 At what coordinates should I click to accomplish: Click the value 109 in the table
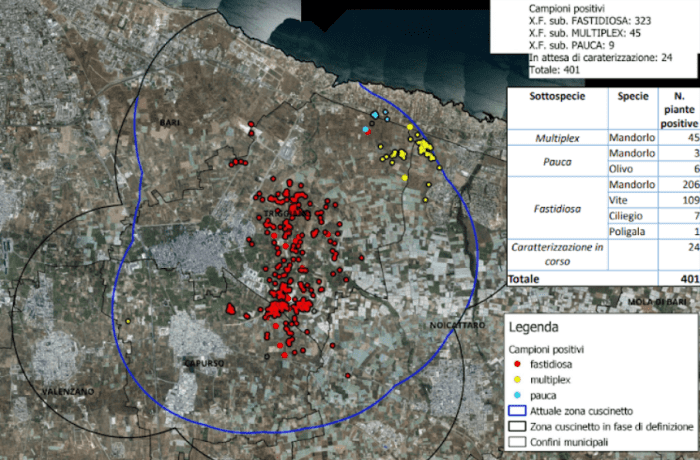[691, 200]
